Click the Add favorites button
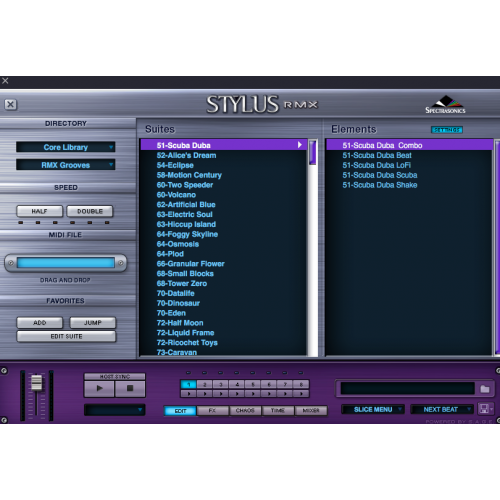Viewport: 500px width, 500px height. [x=39, y=323]
